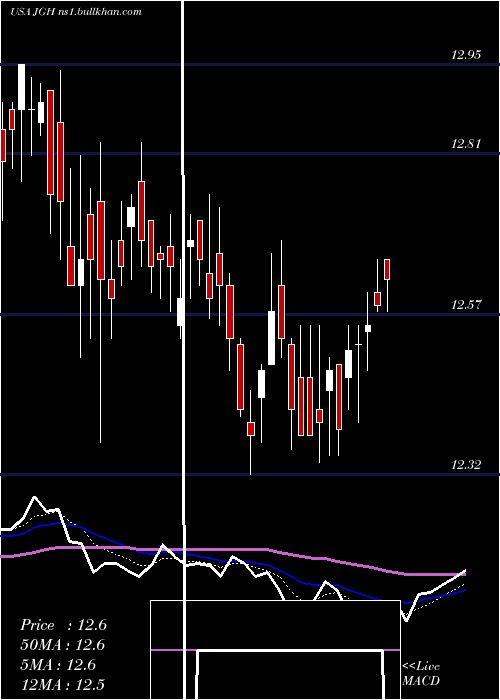Click the 'Price : 12.6' readout
Viewport: 500px width, 700px height.
pyautogui.click(x=63, y=625)
